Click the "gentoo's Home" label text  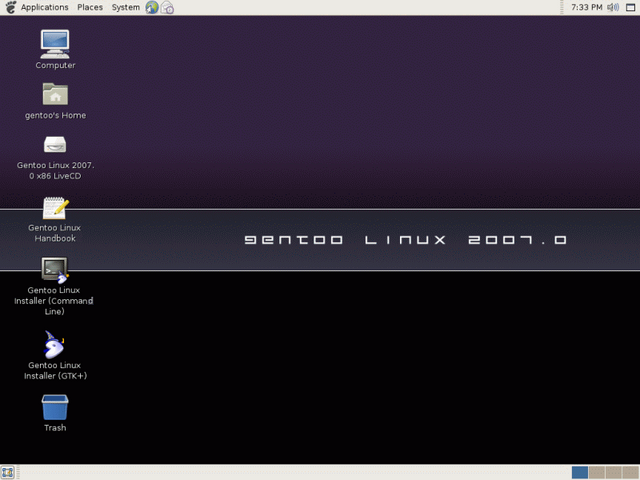point(55,116)
